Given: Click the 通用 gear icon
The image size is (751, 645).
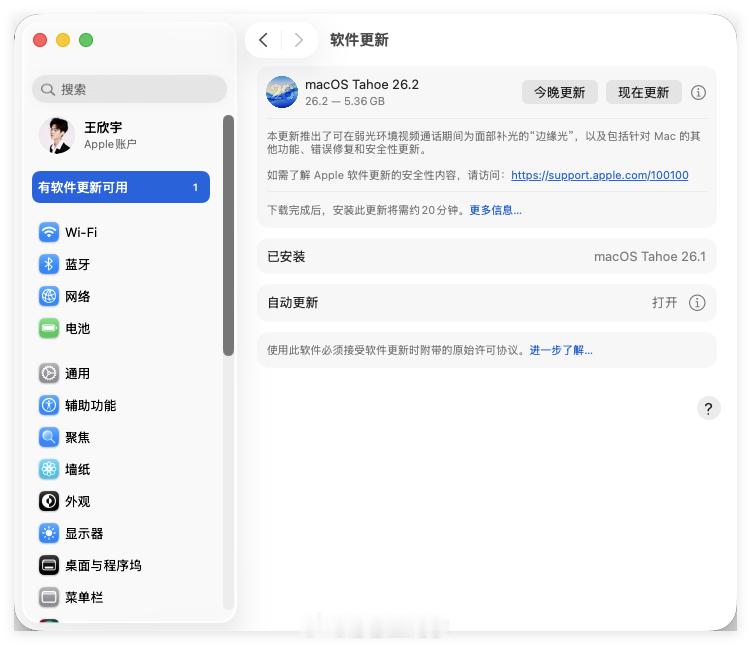Looking at the screenshot, I should pyautogui.click(x=49, y=373).
